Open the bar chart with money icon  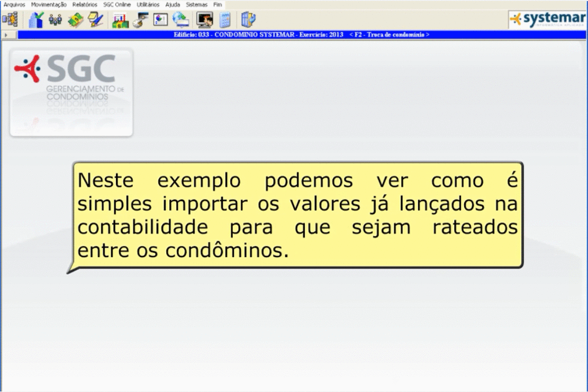pyautogui.click(x=121, y=20)
